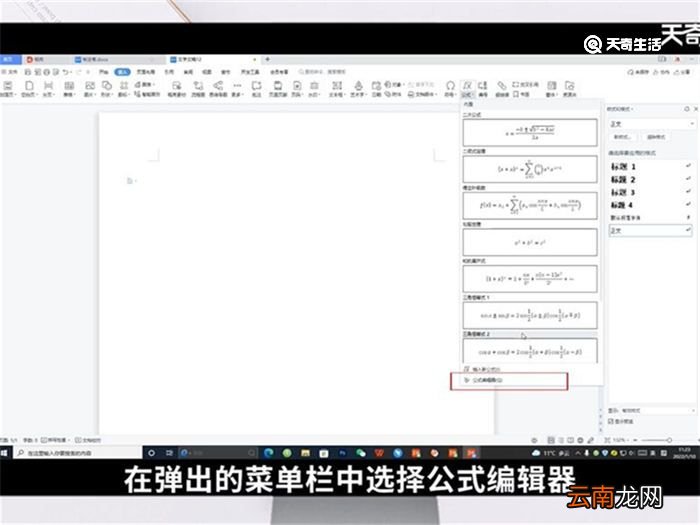The width and height of the screenshot is (700, 525).
Task: Click the Clear Format button
Action: click(x=656, y=137)
